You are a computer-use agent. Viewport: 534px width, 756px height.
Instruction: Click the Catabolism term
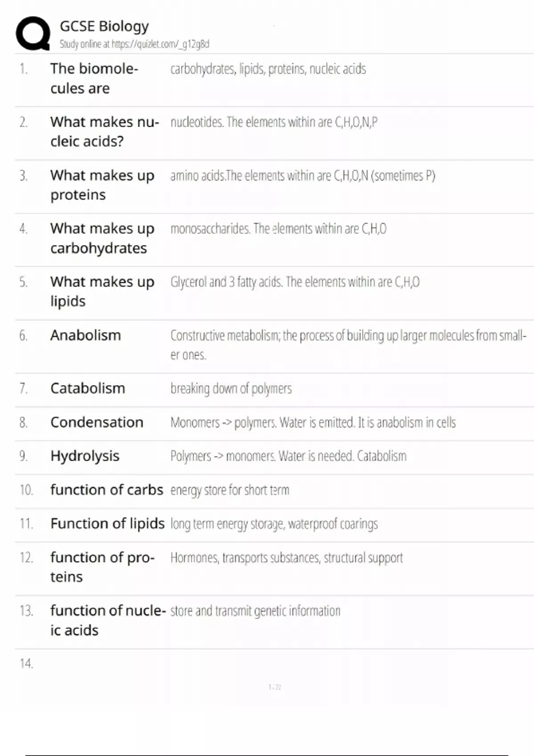point(88,388)
